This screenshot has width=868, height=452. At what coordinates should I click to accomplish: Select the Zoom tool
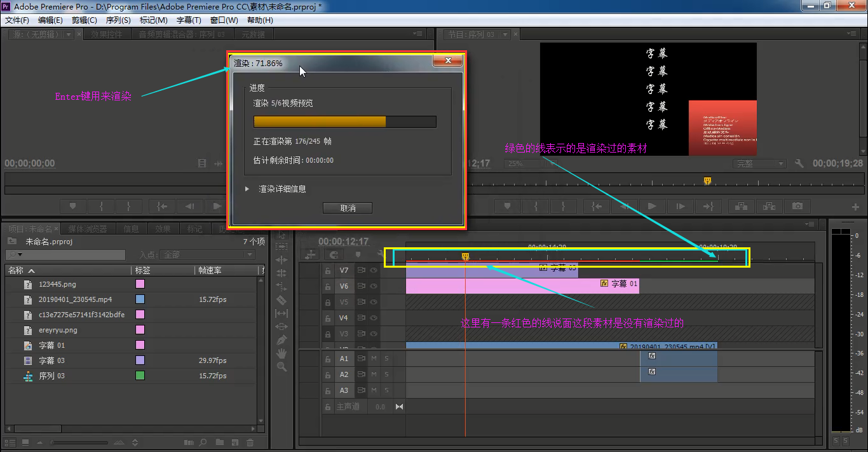(x=281, y=366)
